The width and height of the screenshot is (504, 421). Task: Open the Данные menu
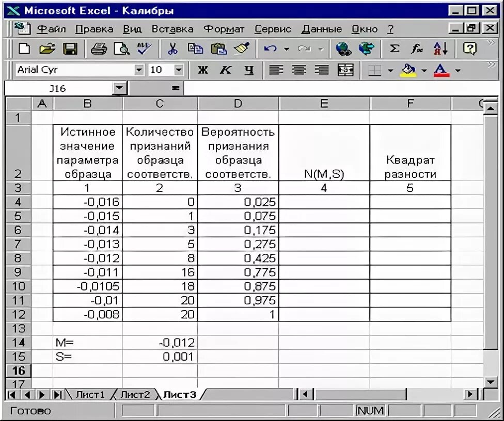click(x=322, y=29)
